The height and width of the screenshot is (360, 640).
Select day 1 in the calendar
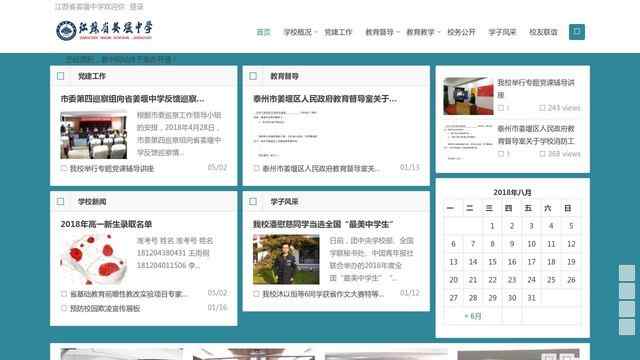coord(492,226)
